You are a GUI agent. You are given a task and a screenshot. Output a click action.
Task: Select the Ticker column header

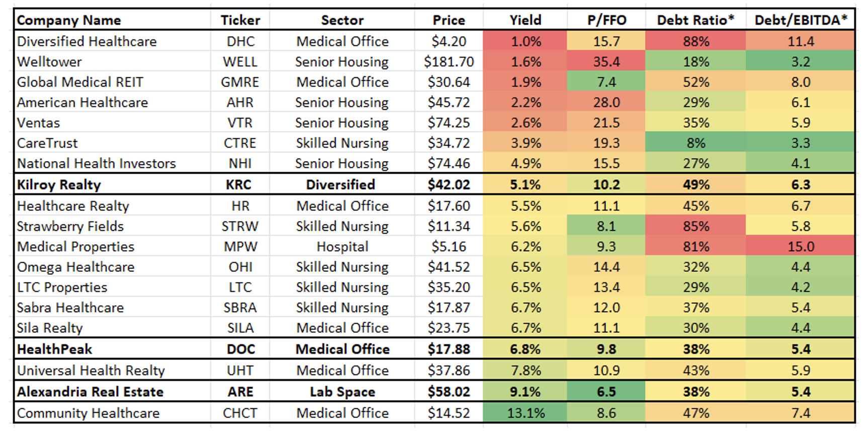(240, 20)
